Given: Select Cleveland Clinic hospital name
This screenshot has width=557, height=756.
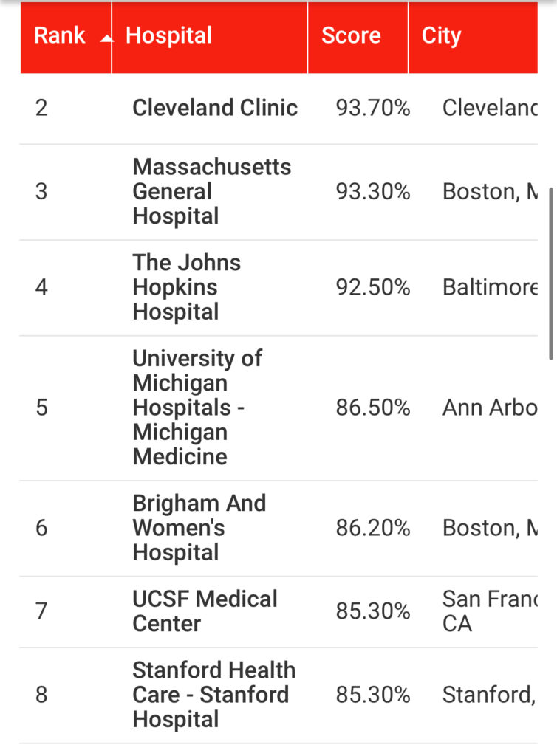Looking at the screenshot, I should 215,108.
